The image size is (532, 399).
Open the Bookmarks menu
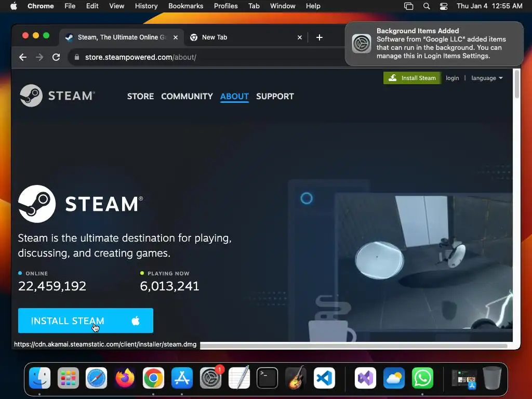185,6
